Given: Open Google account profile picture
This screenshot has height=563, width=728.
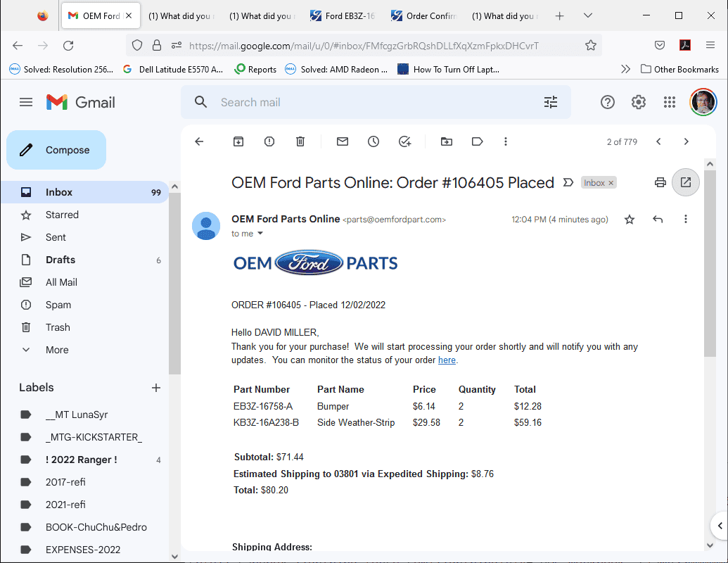Looking at the screenshot, I should [x=703, y=102].
